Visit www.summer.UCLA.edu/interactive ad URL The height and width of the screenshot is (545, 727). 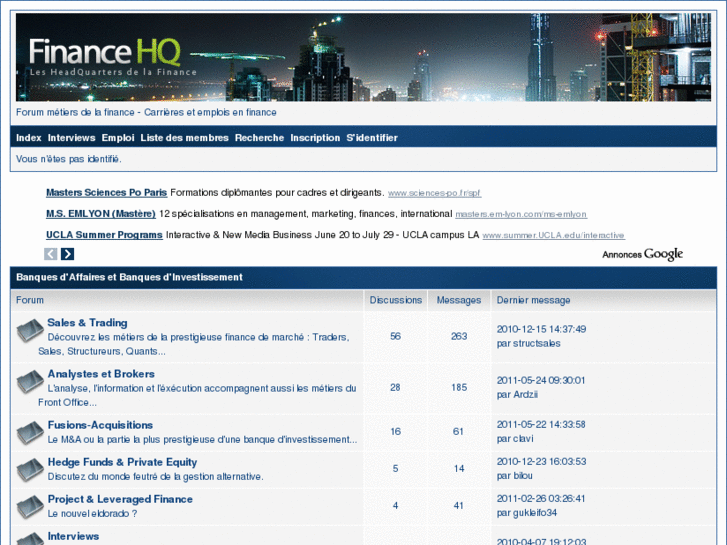point(554,236)
